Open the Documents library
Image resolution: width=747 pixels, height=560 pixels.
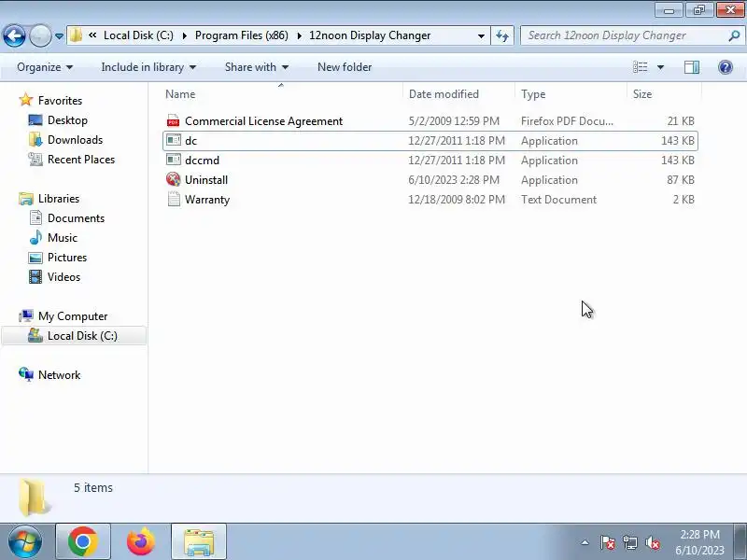76,217
